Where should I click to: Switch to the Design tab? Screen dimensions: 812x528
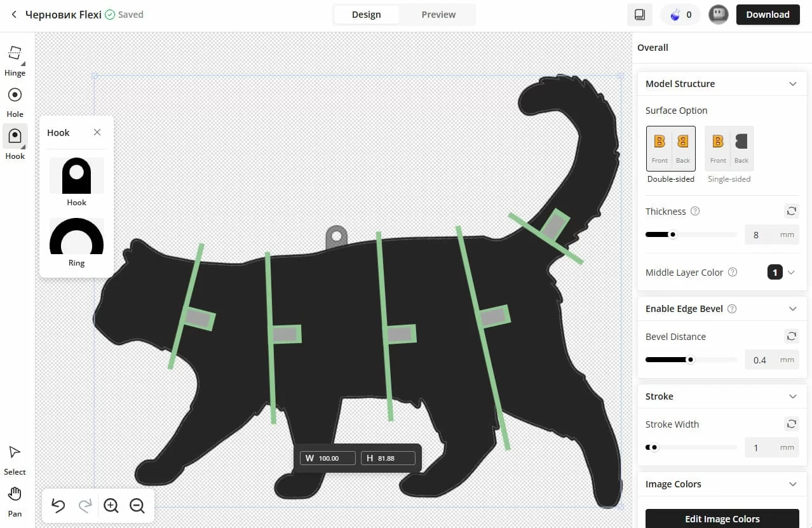[x=367, y=15]
